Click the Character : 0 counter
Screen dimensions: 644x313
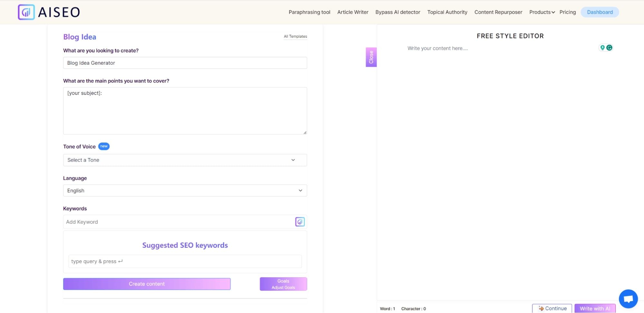pyautogui.click(x=413, y=308)
